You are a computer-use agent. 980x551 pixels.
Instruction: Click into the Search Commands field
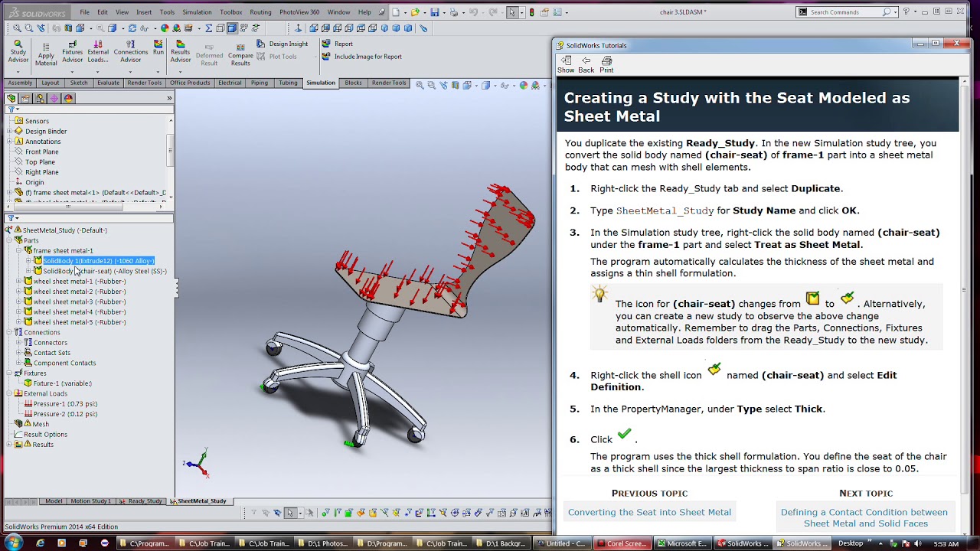coord(845,12)
